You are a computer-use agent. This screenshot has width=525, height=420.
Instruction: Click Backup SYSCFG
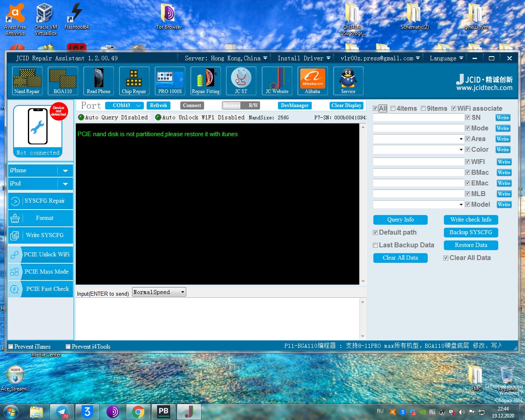(x=471, y=233)
